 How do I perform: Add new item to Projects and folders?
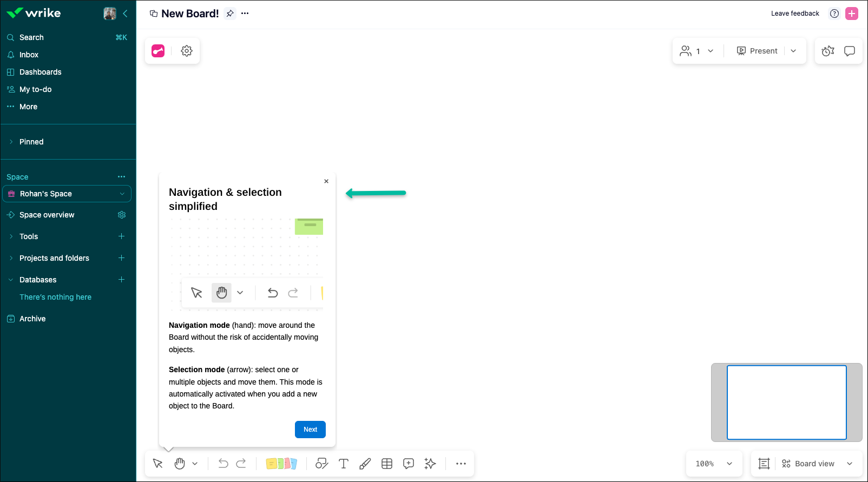pyautogui.click(x=122, y=258)
